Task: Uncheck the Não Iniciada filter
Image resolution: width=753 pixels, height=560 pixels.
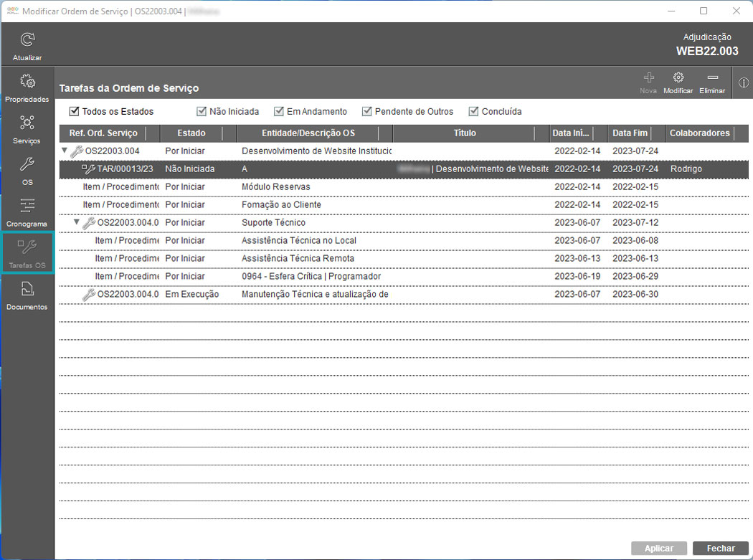Action: point(202,112)
